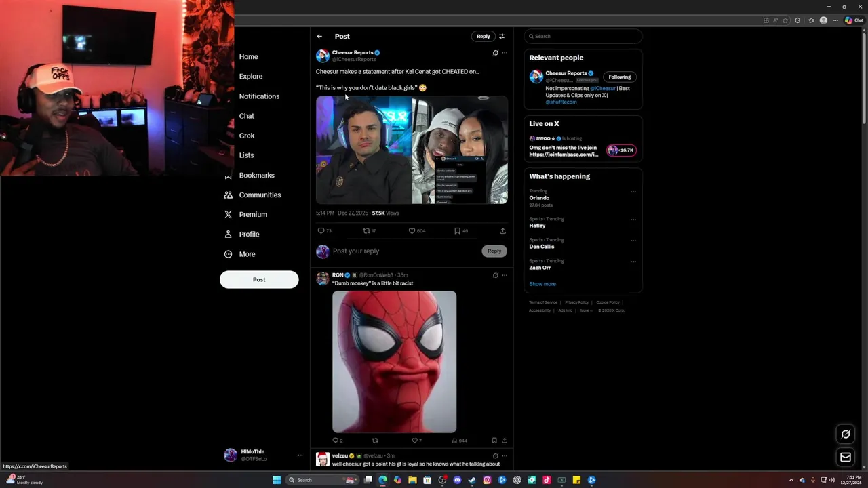The width and height of the screenshot is (868, 488).
Task: Open Chat in sidebar
Action: click(246, 116)
